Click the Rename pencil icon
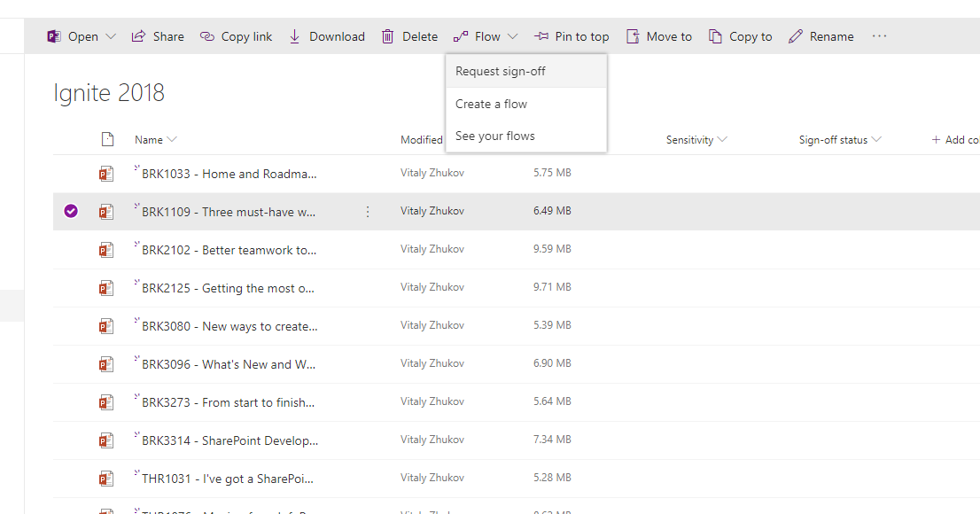 tap(796, 36)
